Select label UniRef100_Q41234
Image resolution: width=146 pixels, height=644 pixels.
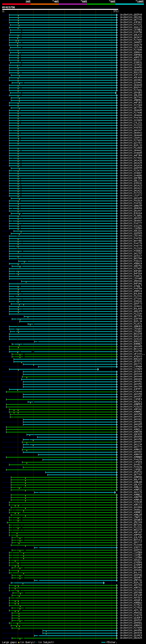point(131,444)
